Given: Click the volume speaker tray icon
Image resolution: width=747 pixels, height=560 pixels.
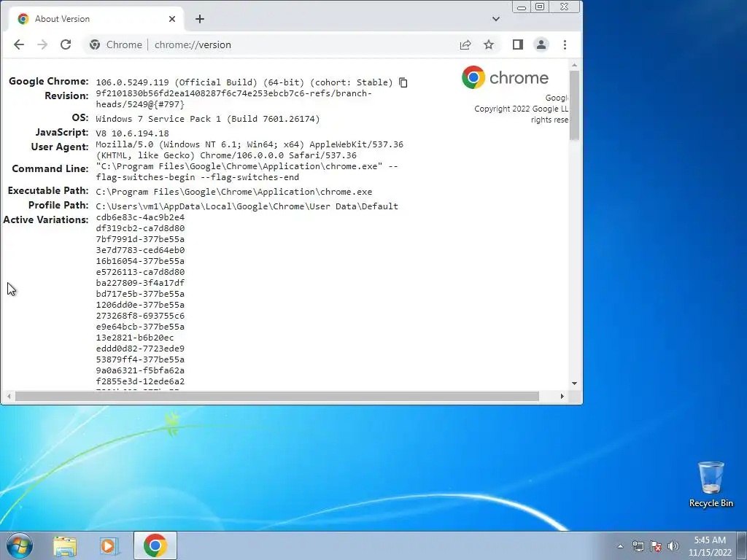Looking at the screenshot, I should pyautogui.click(x=673, y=546).
